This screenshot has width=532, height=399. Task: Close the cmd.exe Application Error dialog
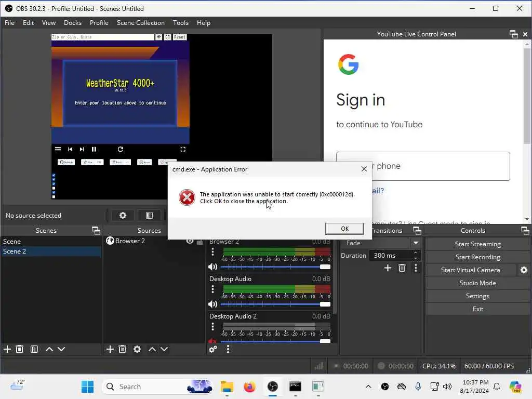364,169
